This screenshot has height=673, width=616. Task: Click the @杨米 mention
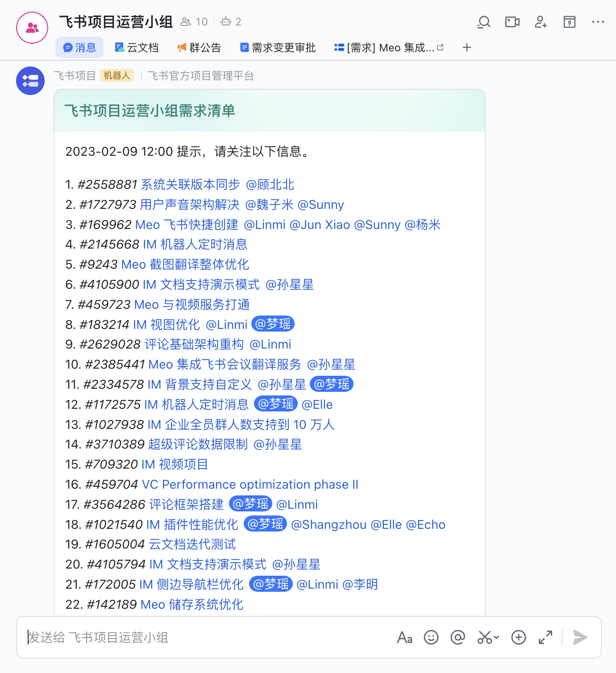coord(422,224)
